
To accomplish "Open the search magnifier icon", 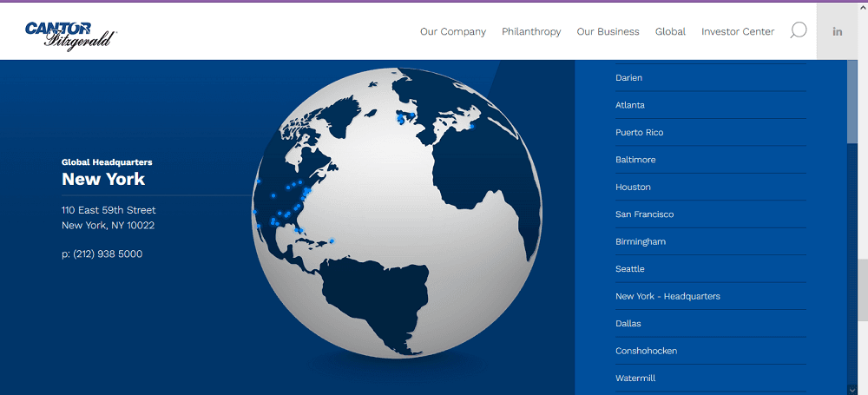I will (798, 31).
